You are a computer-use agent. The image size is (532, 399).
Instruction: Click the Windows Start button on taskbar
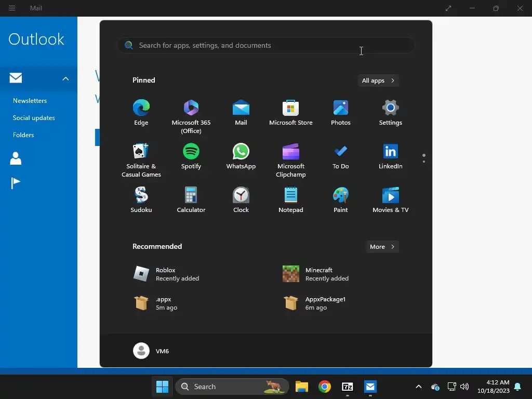[x=162, y=387]
